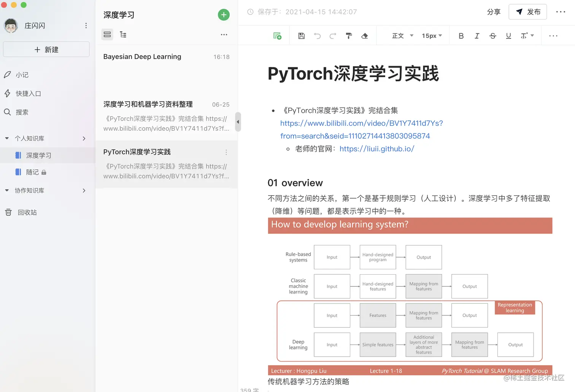The height and width of the screenshot is (392, 575).
Task: Open 回收站 trash
Action: 27,212
